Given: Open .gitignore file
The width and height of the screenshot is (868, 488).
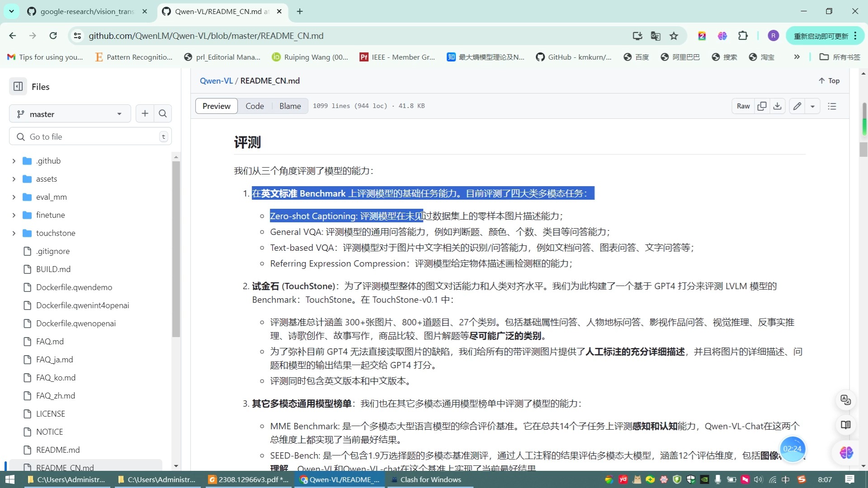Looking at the screenshot, I should [53, 251].
